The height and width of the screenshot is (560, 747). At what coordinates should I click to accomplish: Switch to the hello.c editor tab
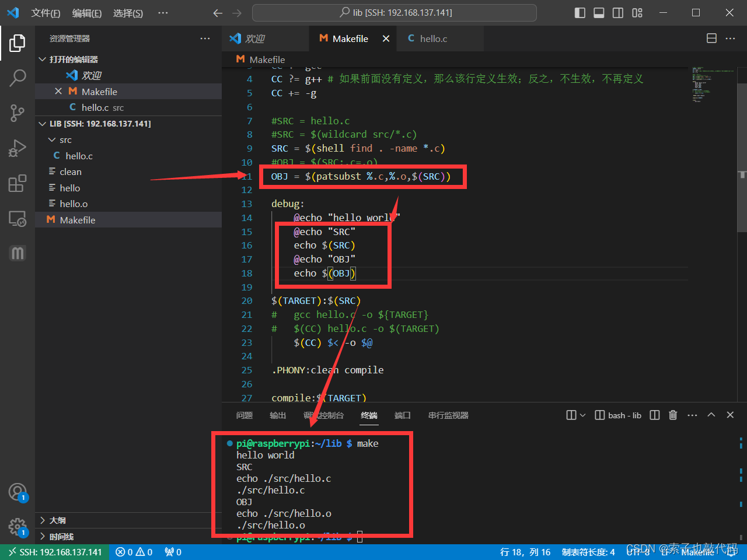[x=441, y=38]
